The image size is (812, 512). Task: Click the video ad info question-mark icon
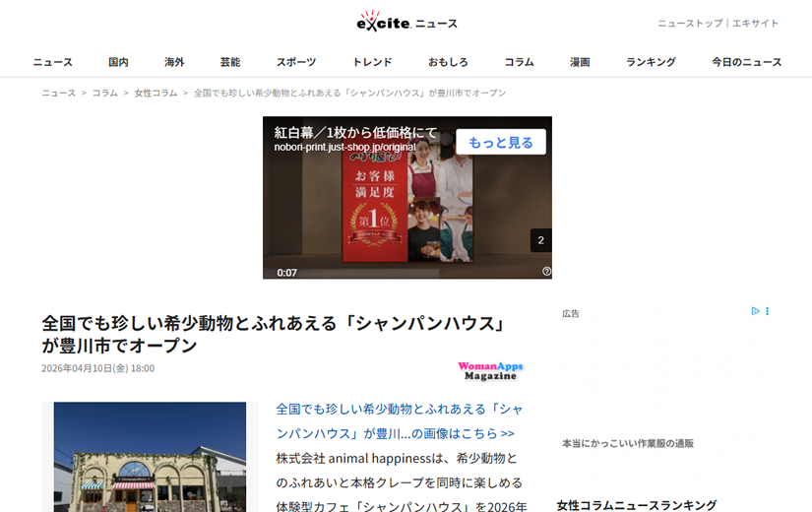546,272
